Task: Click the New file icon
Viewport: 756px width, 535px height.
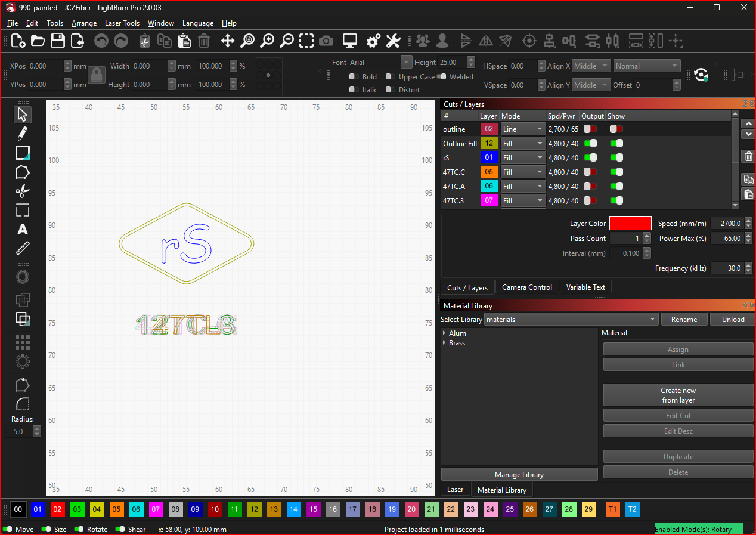Action: pyautogui.click(x=18, y=41)
